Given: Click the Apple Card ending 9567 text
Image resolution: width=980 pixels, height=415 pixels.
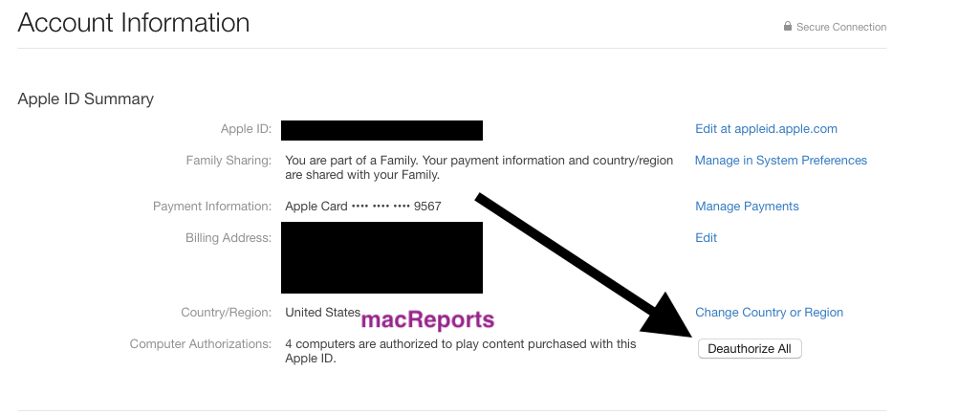Looking at the screenshot, I should 363,207.
